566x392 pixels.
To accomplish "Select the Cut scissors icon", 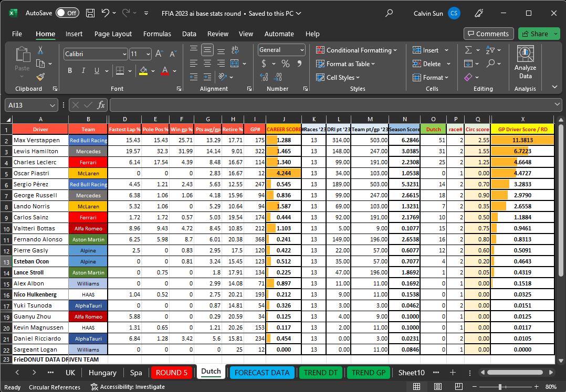I will pyautogui.click(x=40, y=50).
